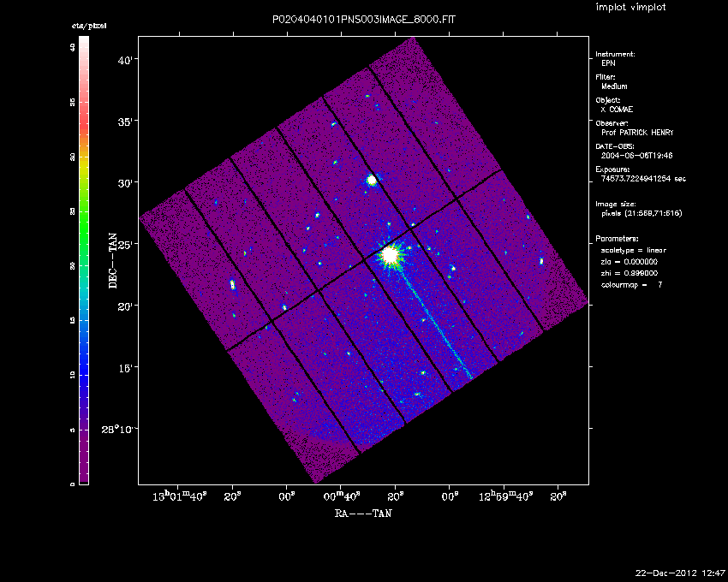
Task: Click the DEC--TAN axis label
Action: tap(113, 261)
